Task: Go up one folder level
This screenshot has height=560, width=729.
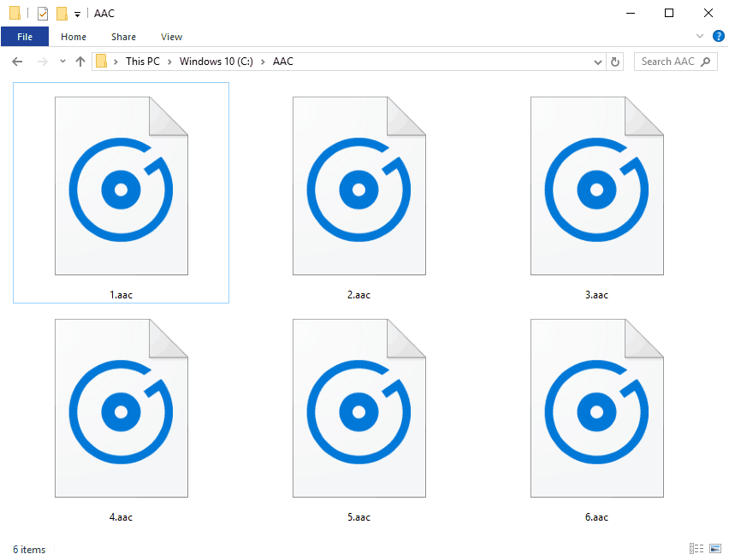Action: [80, 62]
